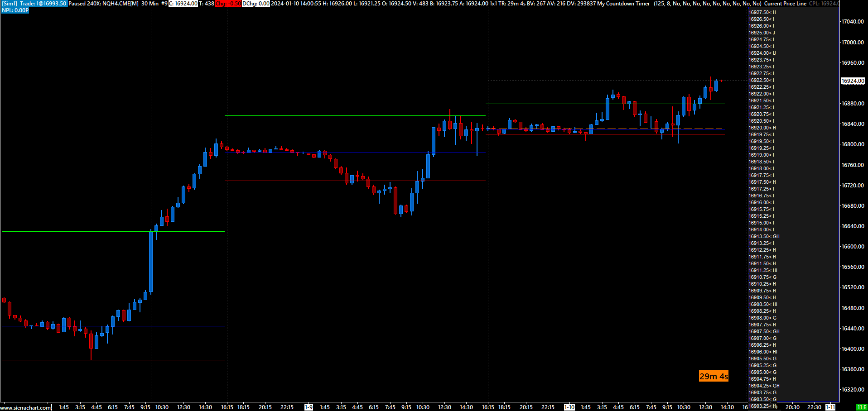868x411 pixels.
Task: Click the 16920.00< H ladder row
Action: (762, 128)
